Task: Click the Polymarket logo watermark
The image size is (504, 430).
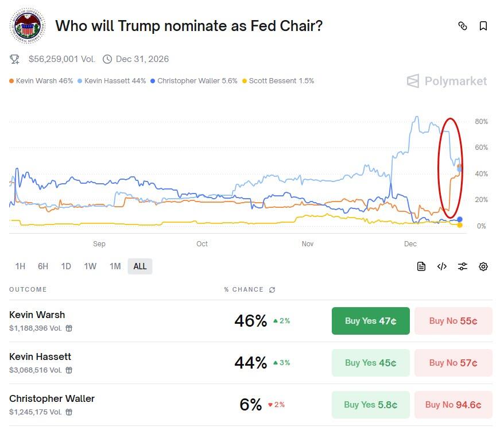Action: [x=447, y=81]
